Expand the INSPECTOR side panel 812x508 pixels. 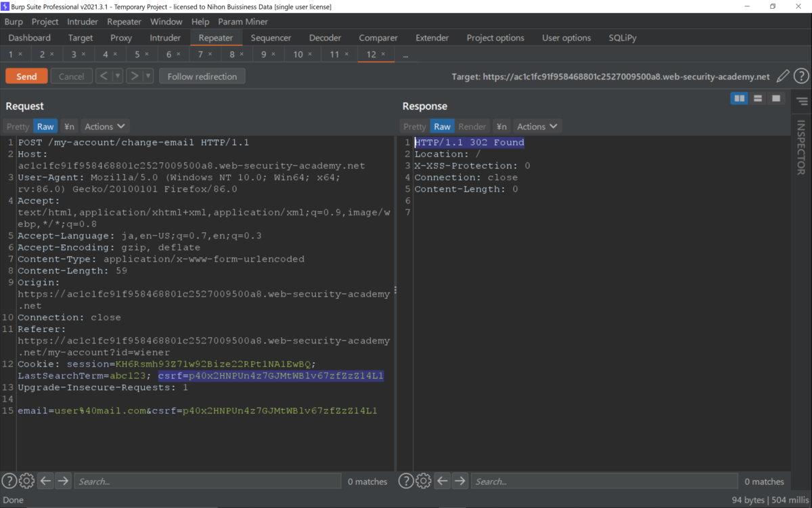(801, 148)
